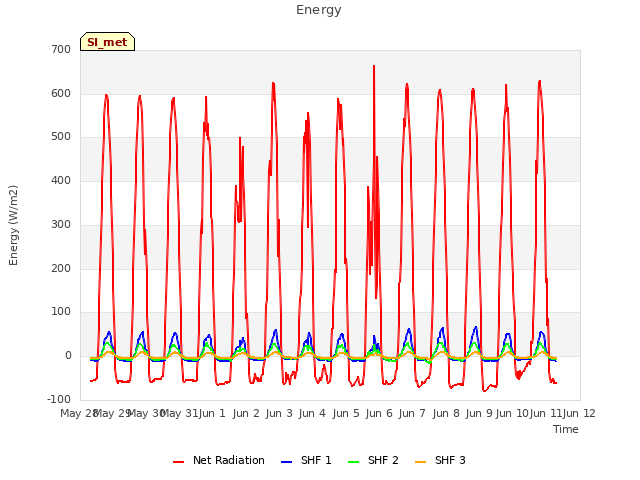Click the 100 y-axis tick label

(61, 312)
